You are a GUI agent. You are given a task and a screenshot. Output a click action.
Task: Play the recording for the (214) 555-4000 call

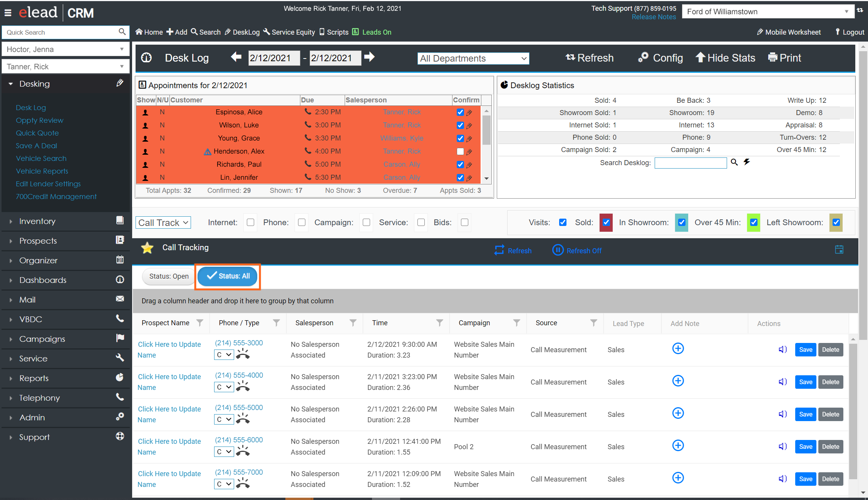click(783, 382)
